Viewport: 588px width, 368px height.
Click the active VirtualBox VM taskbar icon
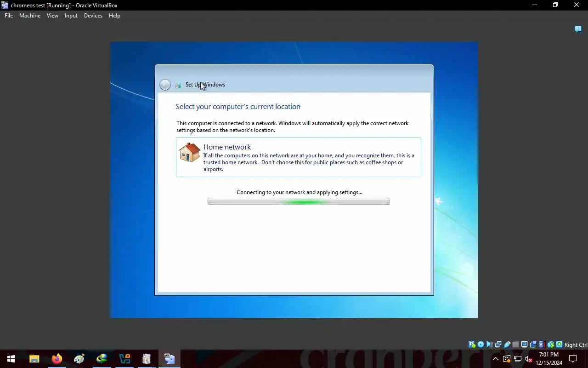click(x=170, y=359)
